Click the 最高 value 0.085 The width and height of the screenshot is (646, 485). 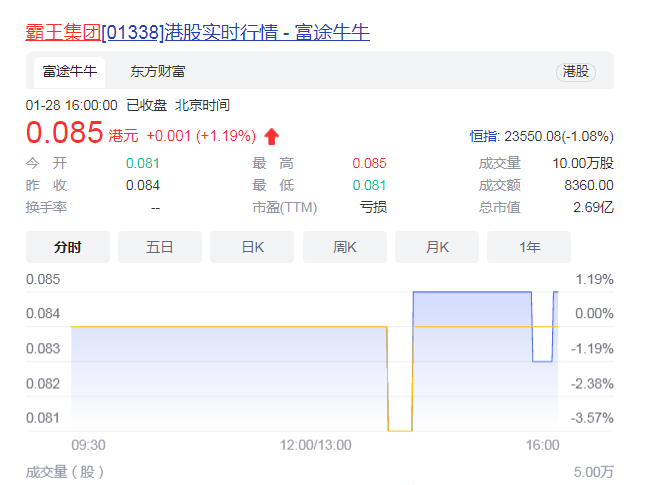tap(369, 164)
